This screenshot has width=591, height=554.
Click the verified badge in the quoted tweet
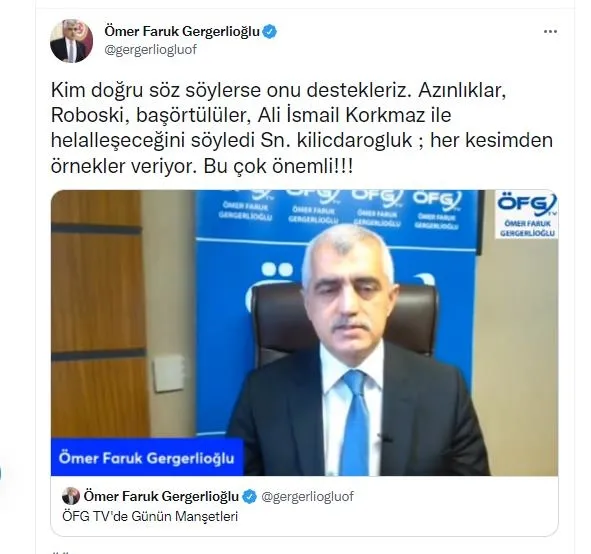click(249, 496)
